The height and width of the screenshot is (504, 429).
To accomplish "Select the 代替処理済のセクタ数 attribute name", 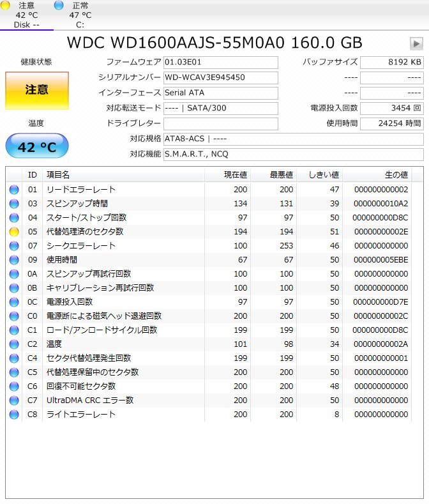I will (x=85, y=232).
